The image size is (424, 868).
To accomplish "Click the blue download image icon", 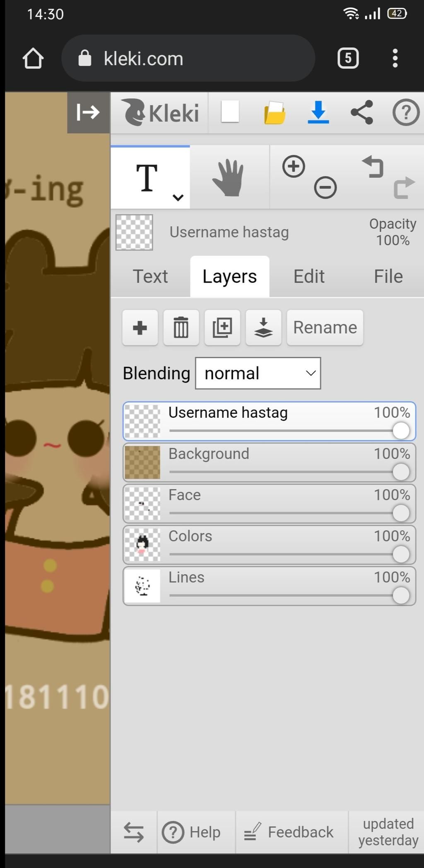I will coord(318,112).
